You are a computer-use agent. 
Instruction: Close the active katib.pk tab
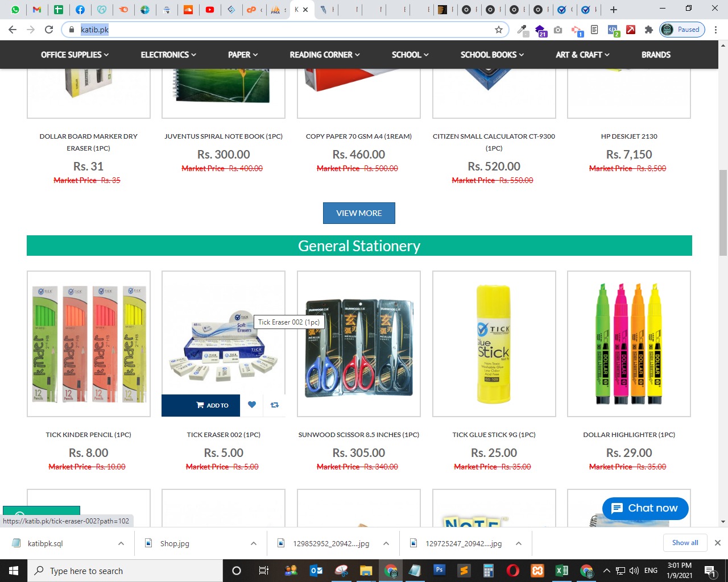305,10
